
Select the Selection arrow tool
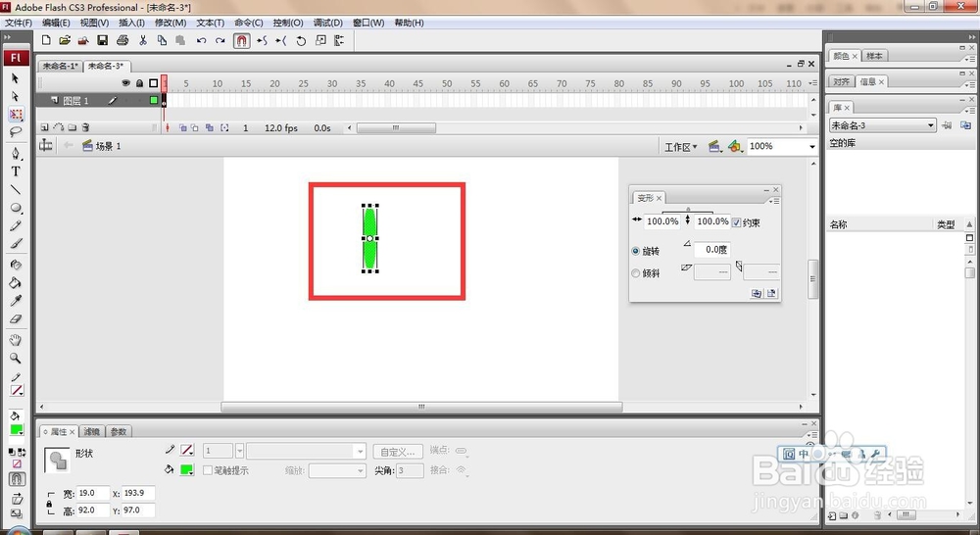(16, 78)
